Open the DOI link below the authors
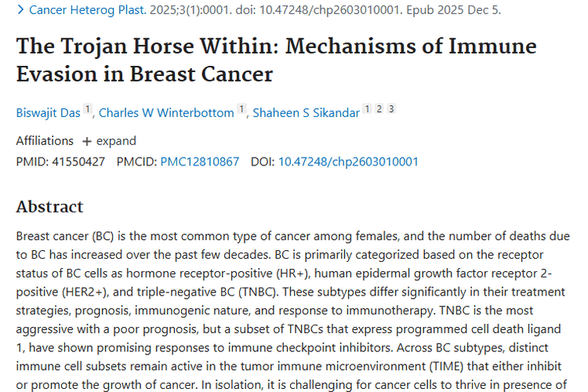 348,162
